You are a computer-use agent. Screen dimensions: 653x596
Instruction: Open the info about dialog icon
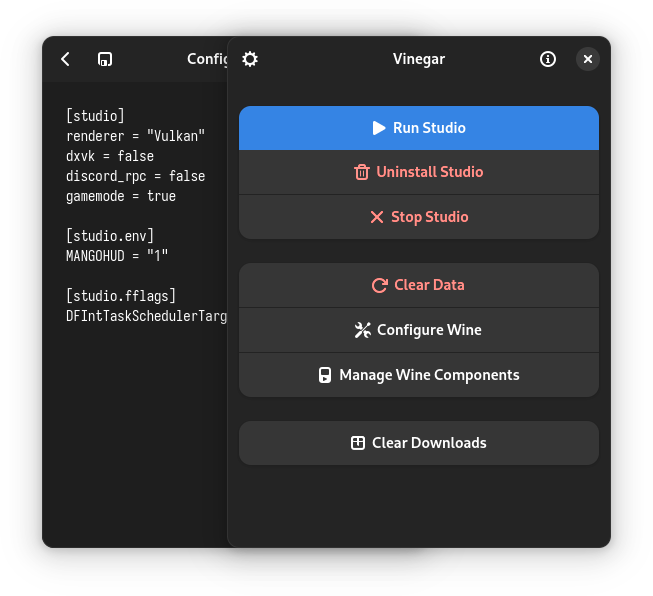coord(548,59)
